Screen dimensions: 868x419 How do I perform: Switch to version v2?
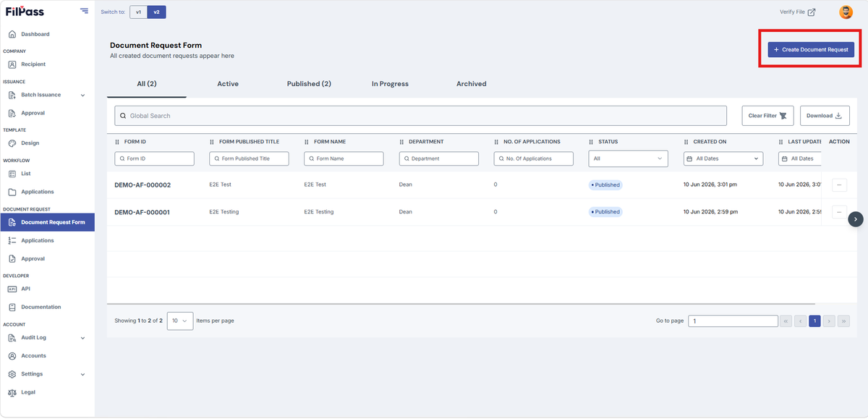click(156, 12)
